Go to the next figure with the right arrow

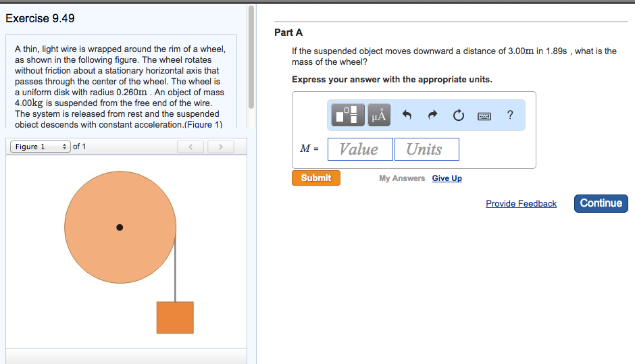(x=221, y=147)
